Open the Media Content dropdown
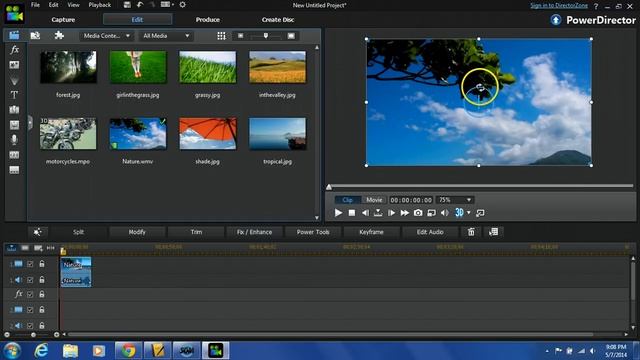This screenshot has width=640, height=360. [106, 36]
